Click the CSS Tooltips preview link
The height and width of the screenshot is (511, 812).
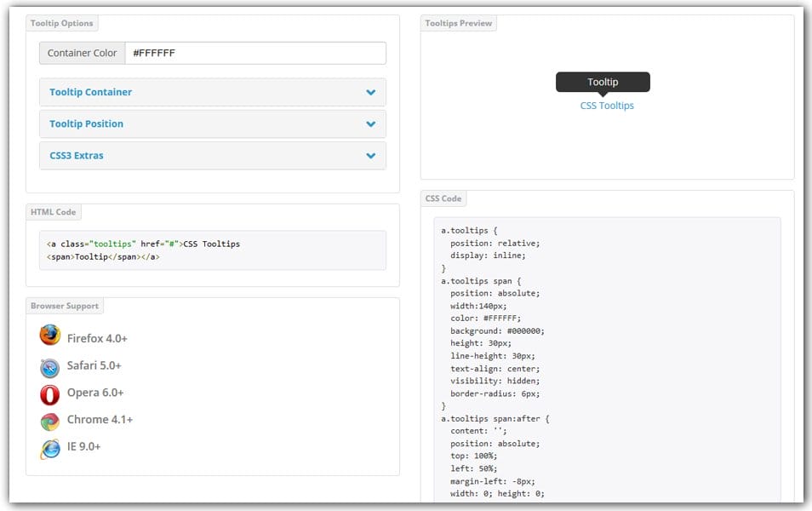click(x=607, y=106)
